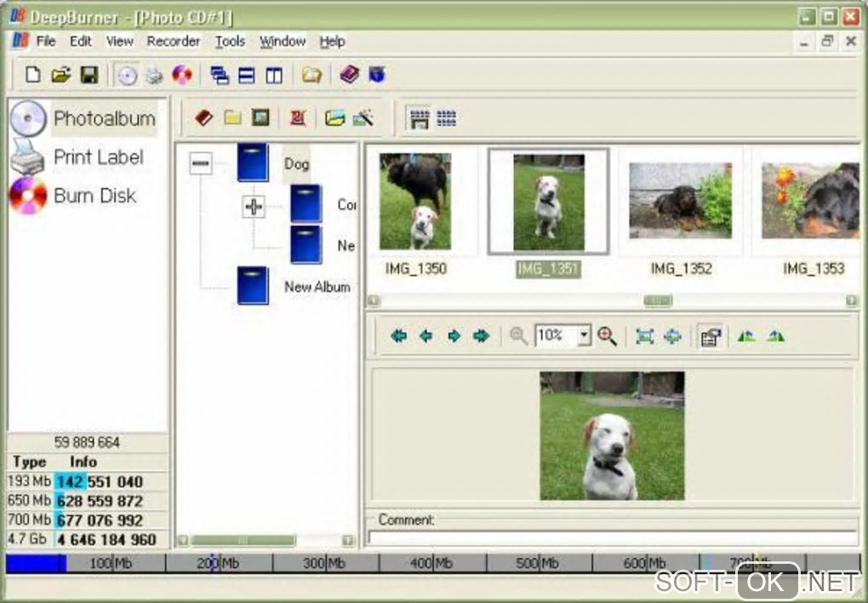The image size is (868, 603).
Task: Add a new album with the red book icon
Action: [x=203, y=117]
